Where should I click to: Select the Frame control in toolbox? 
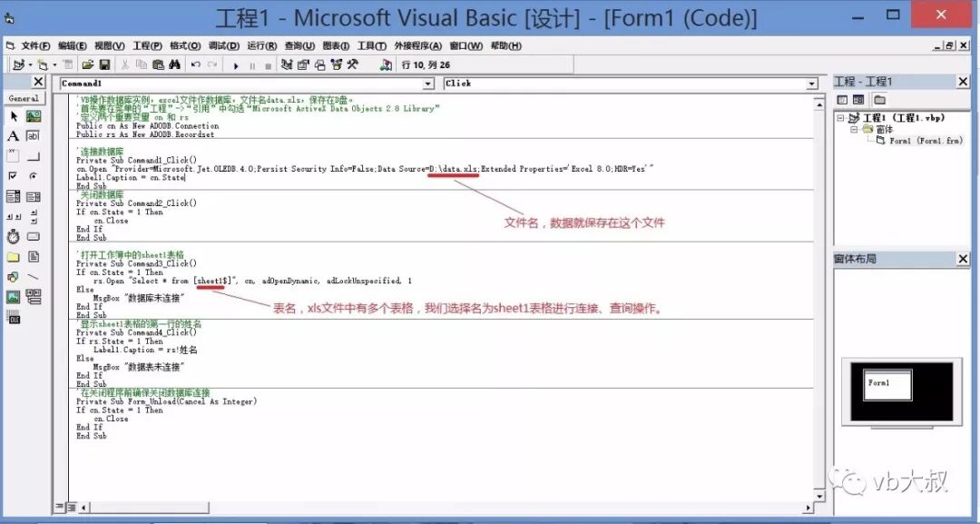(x=13, y=156)
